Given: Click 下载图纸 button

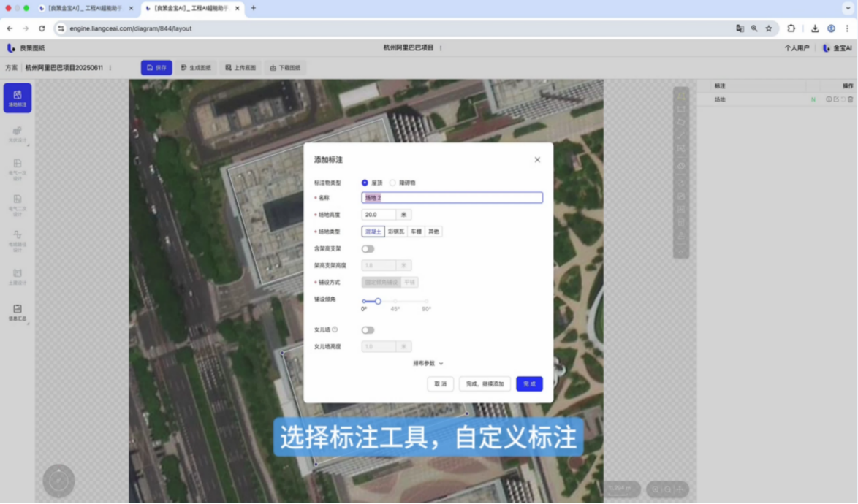Looking at the screenshot, I should click(285, 68).
